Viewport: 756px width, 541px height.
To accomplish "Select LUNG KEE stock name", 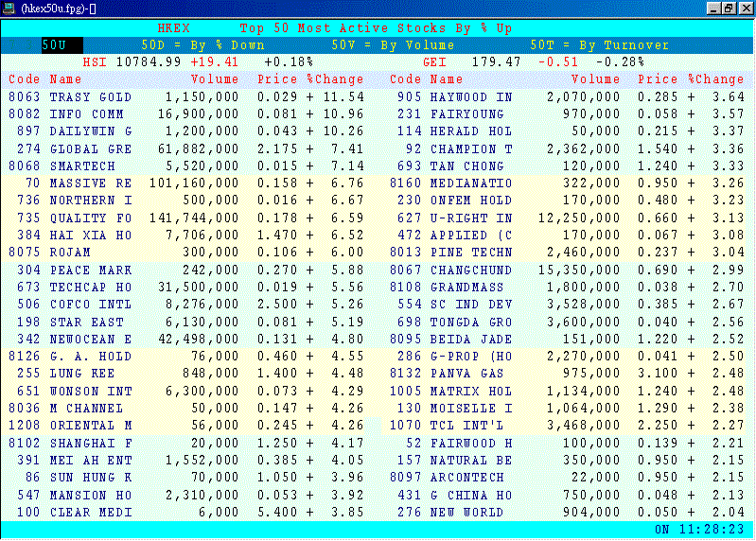I will click(x=82, y=374).
